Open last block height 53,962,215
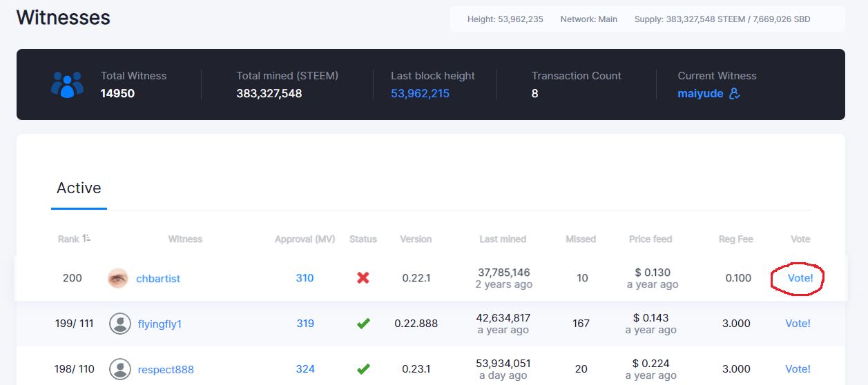 click(x=420, y=93)
